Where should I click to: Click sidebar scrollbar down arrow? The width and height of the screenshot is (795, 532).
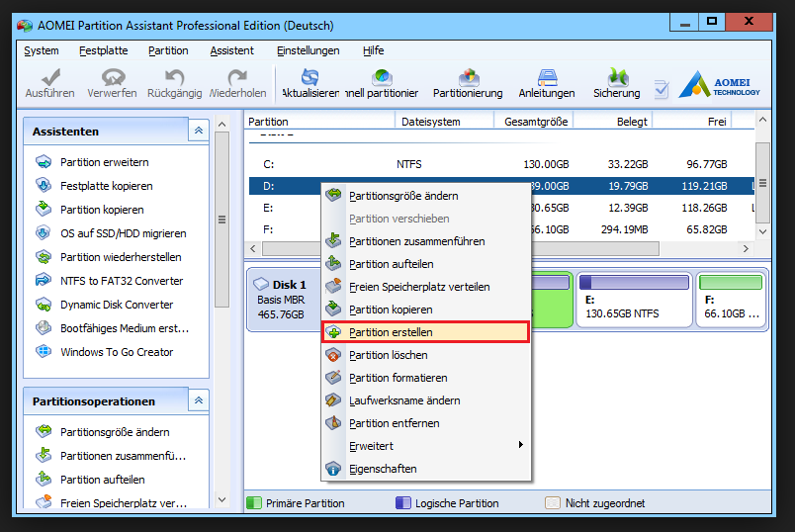221,499
